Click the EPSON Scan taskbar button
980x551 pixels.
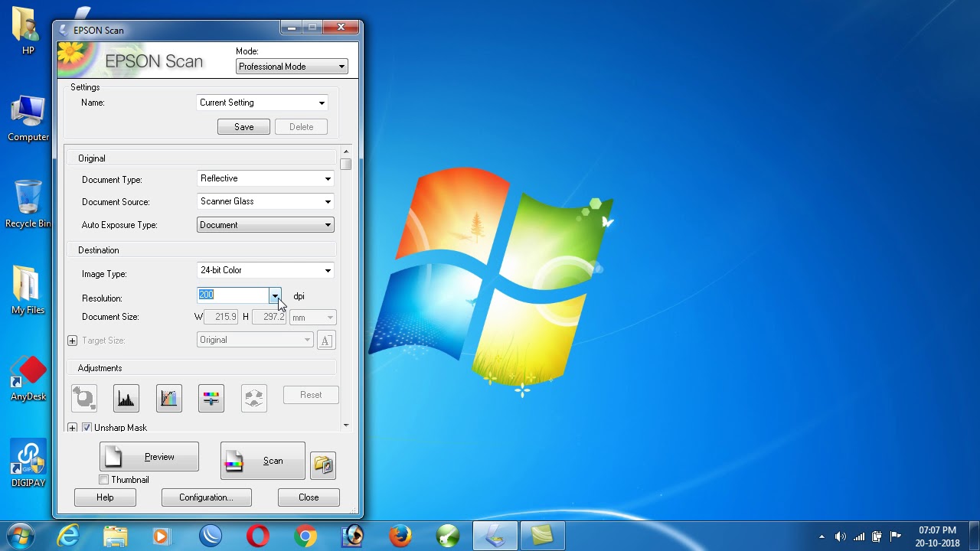coord(495,536)
